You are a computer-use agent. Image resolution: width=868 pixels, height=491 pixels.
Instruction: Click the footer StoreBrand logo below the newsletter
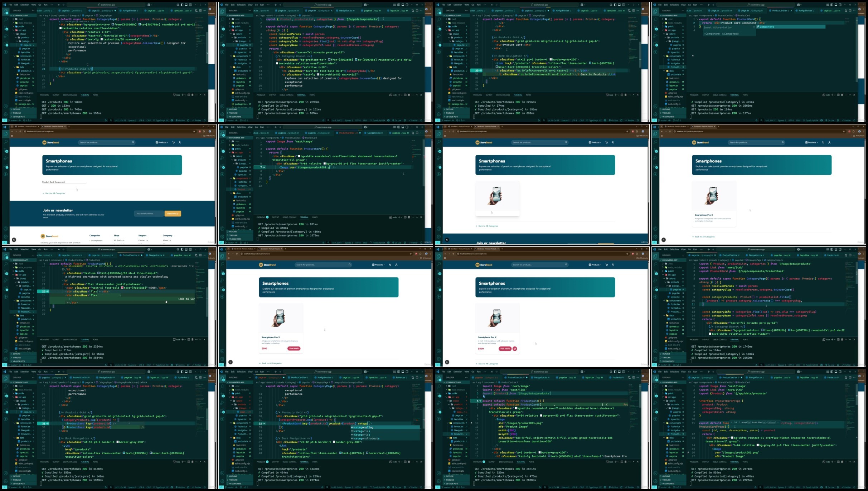49,236
